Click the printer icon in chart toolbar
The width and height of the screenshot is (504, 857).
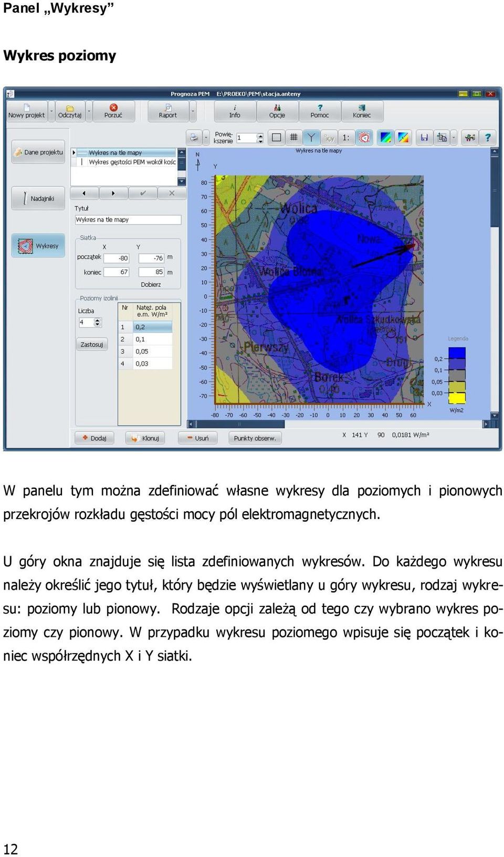(x=194, y=138)
